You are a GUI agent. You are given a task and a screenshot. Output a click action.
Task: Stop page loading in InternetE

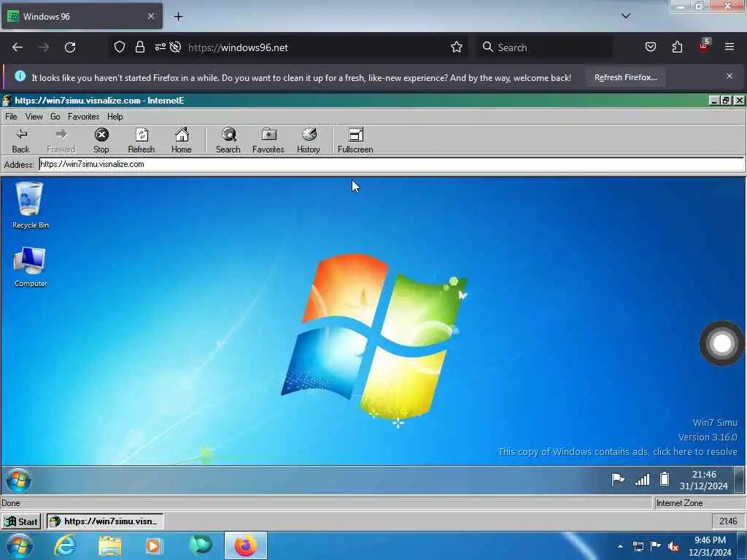pyautogui.click(x=101, y=141)
